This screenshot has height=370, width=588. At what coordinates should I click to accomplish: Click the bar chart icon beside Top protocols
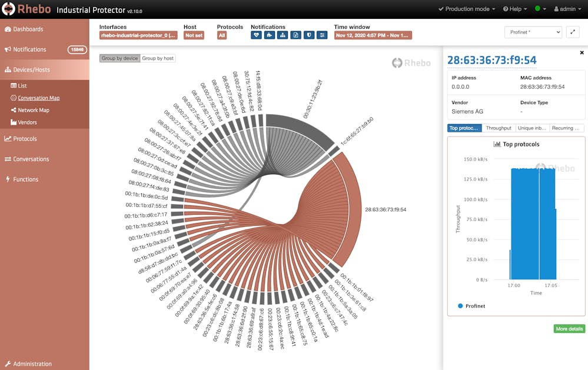[x=497, y=144]
